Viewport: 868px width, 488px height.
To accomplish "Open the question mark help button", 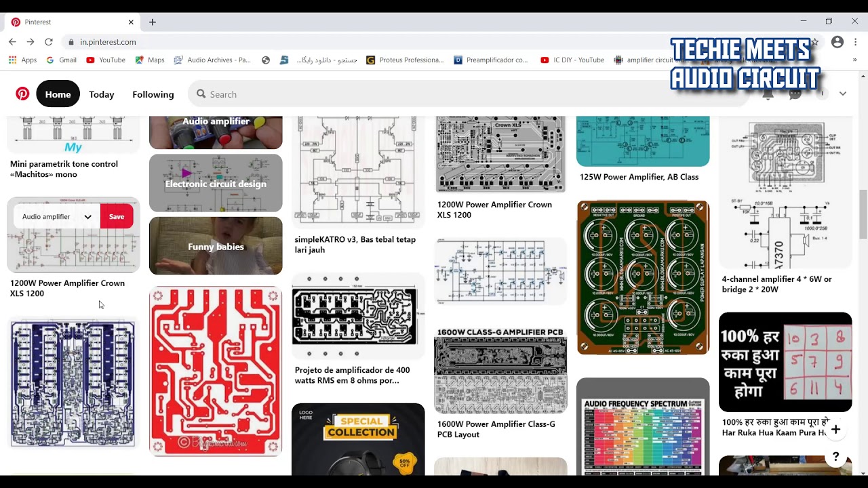I will pos(835,457).
